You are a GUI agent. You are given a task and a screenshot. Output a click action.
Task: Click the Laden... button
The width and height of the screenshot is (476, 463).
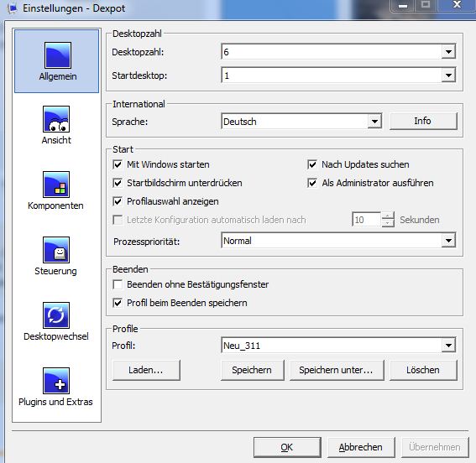click(146, 370)
